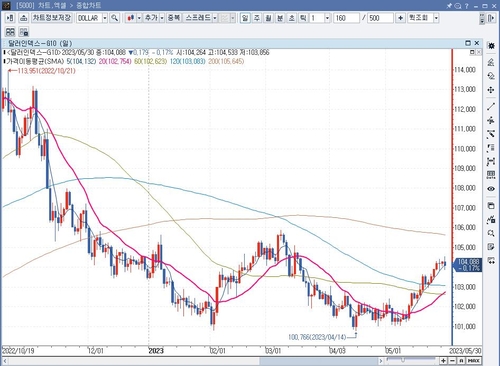Click the pin icon in title bar

click(450, 5)
